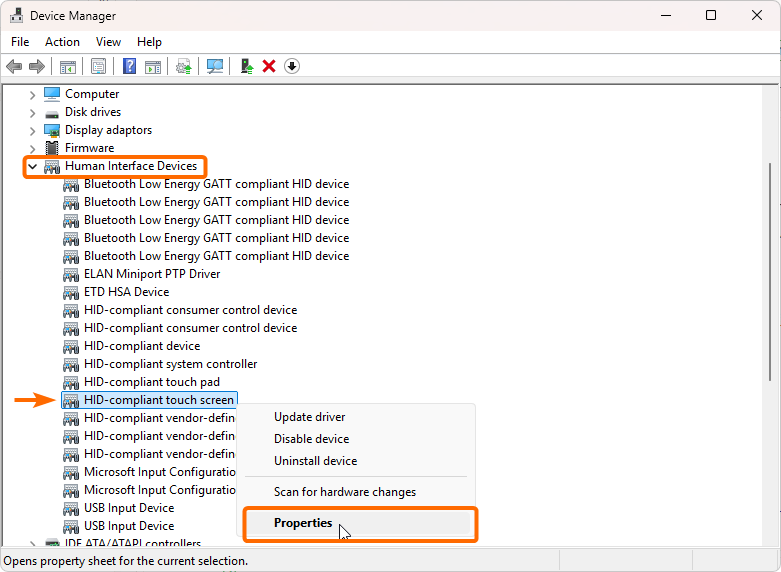The image size is (781, 572).
Task: Click the black down-arrow disable device icon
Action: [292, 66]
